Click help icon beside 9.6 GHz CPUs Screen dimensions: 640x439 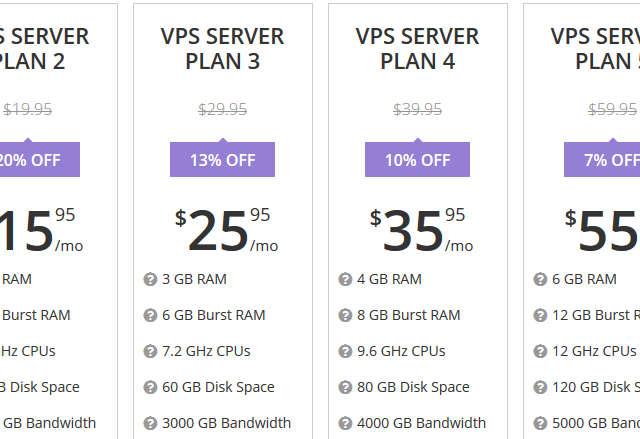tap(345, 351)
